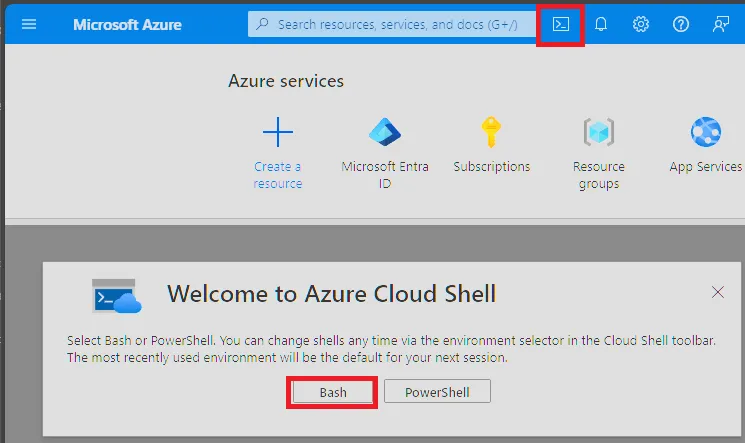Open the App Services globe icon
The width and height of the screenshot is (745, 443).
(x=705, y=131)
